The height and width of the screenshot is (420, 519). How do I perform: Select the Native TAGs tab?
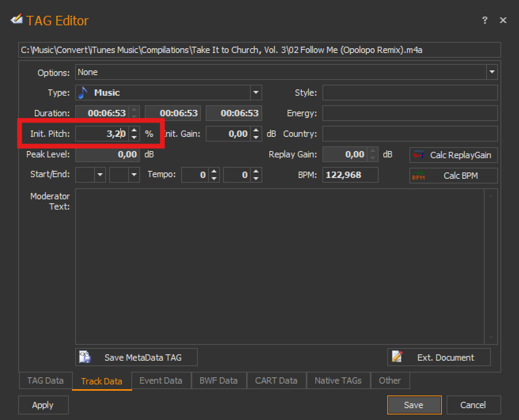coord(338,380)
